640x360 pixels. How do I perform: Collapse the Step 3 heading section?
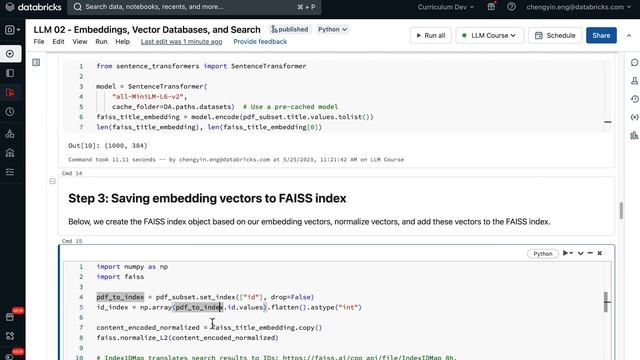(x=53, y=181)
